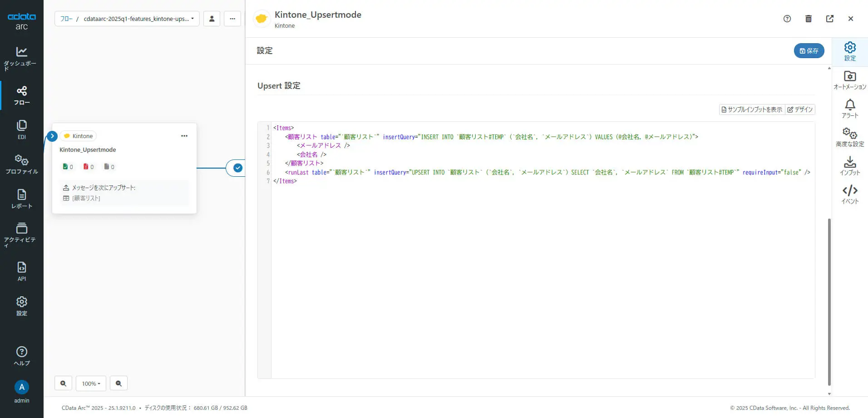The image size is (868, 418).
Task: Switch to デザイン mode for the query
Action: (800, 109)
